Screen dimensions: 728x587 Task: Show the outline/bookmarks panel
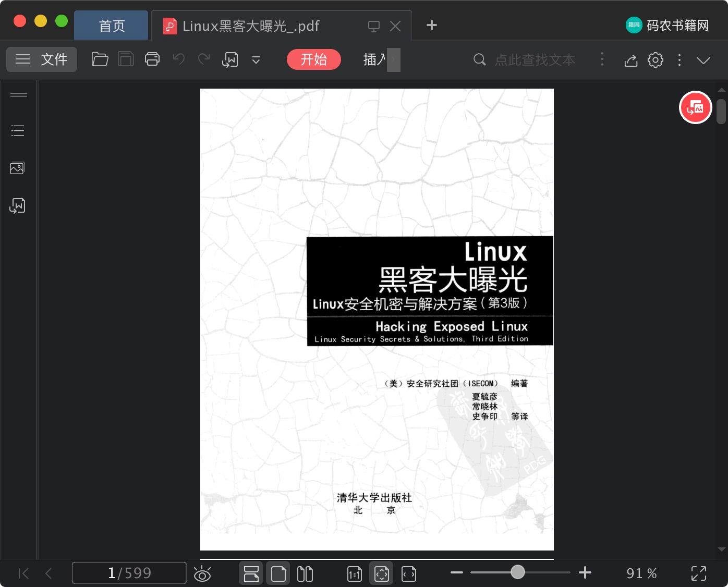coord(18,130)
